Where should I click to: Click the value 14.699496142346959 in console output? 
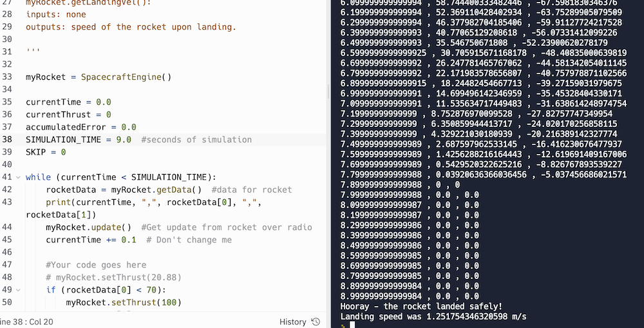pyautogui.click(x=479, y=93)
